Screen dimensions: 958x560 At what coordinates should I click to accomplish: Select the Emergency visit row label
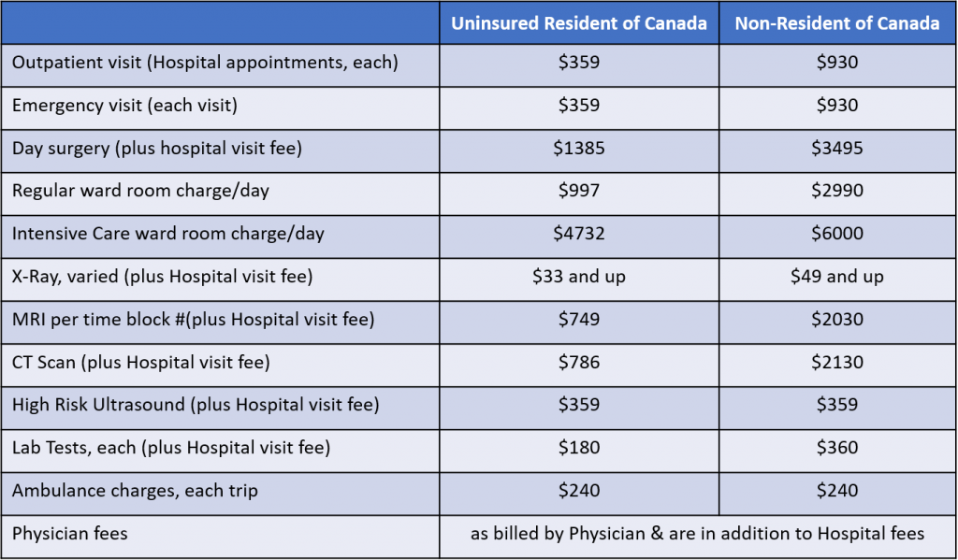pyautogui.click(x=124, y=106)
